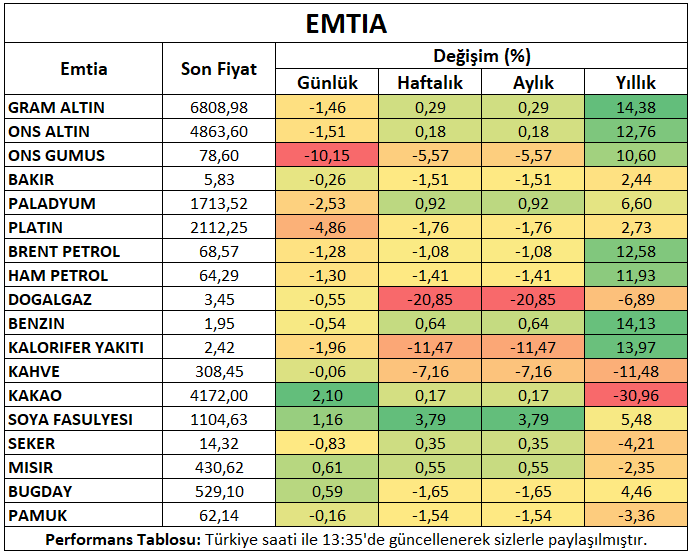
Task: Click the Yıllık column header
Action: (x=636, y=83)
